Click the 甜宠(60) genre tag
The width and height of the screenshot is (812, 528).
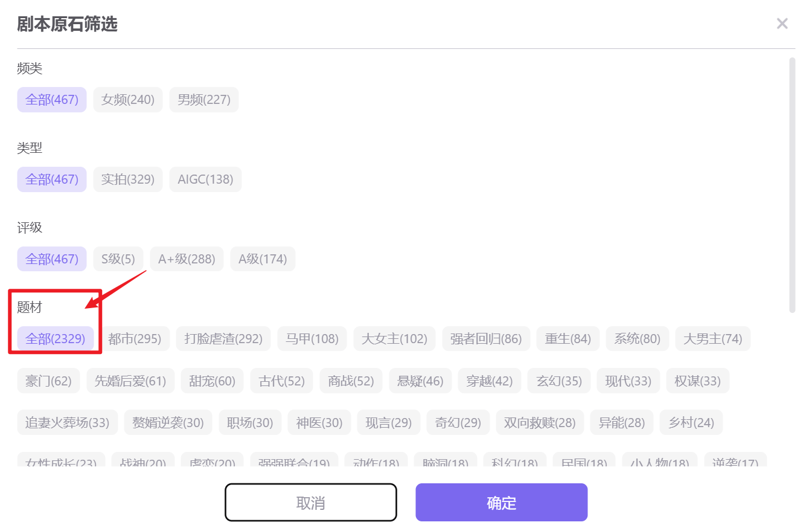coord(213,381)
